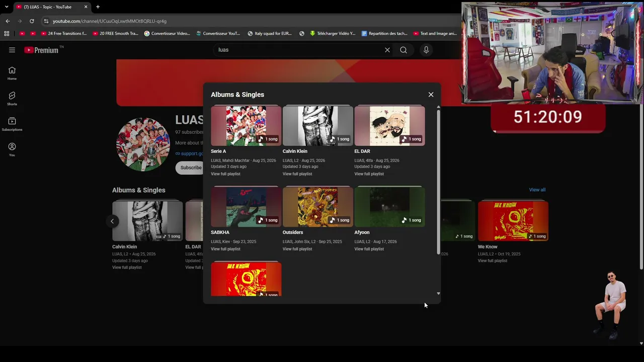Reload the current page

click(x=32, y=21)
